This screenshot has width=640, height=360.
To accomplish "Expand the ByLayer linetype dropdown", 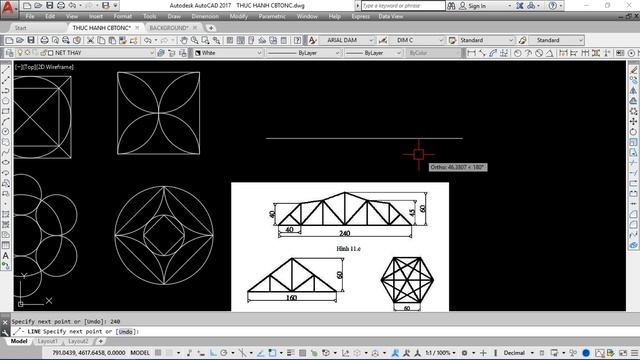I will (x=337, y=53).
